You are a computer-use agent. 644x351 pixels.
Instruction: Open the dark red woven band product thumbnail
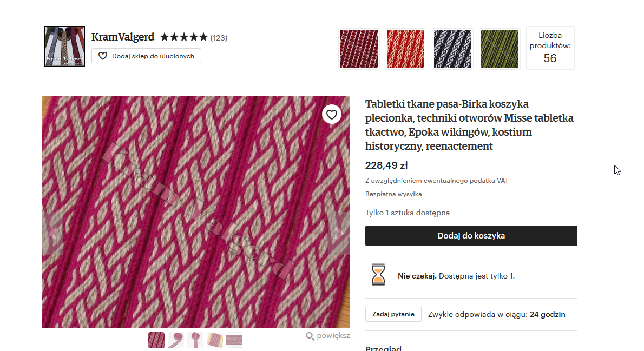coord(359,49)
